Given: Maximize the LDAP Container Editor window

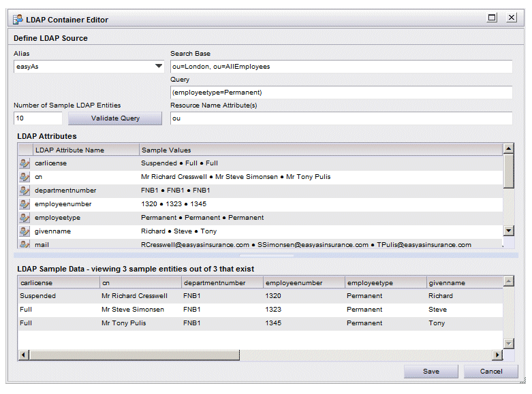Looking at the screenshot, I should pos(492,18).
